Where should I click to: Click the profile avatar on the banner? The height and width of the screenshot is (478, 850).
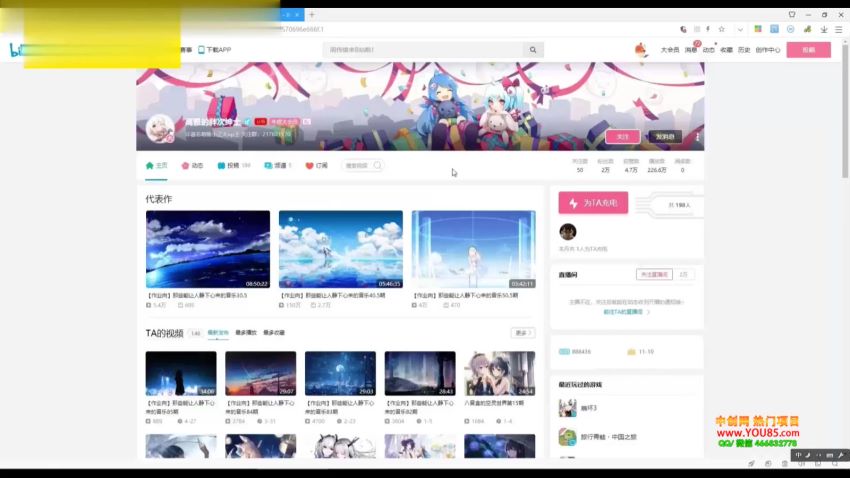click(x=160, y=129)
